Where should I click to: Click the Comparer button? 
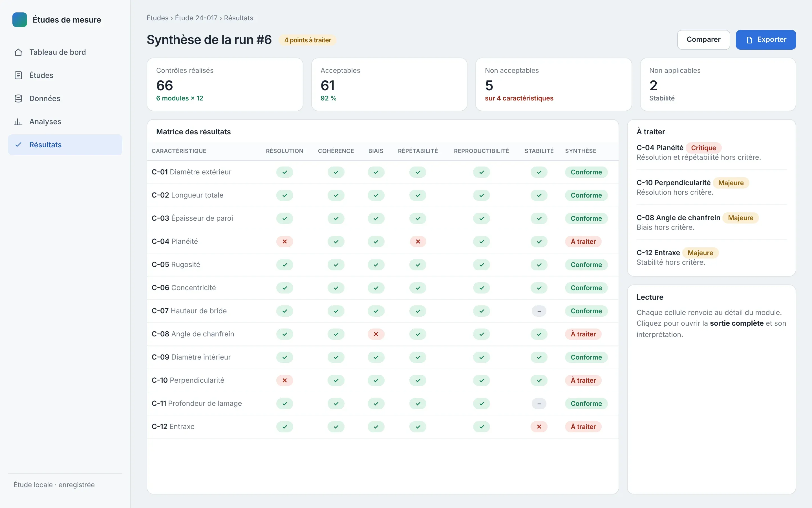703,40
